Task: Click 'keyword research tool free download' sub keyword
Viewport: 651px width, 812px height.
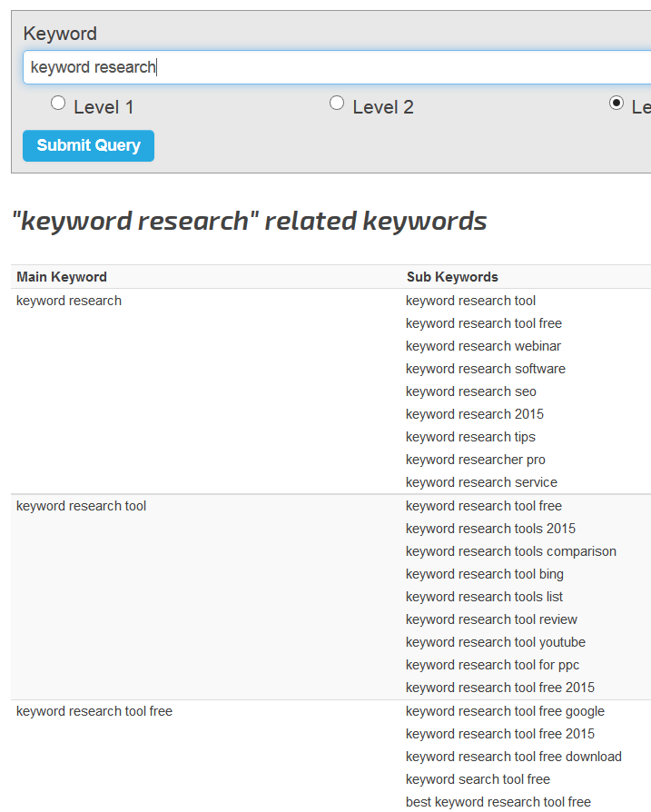Action: tap(513, 757)
